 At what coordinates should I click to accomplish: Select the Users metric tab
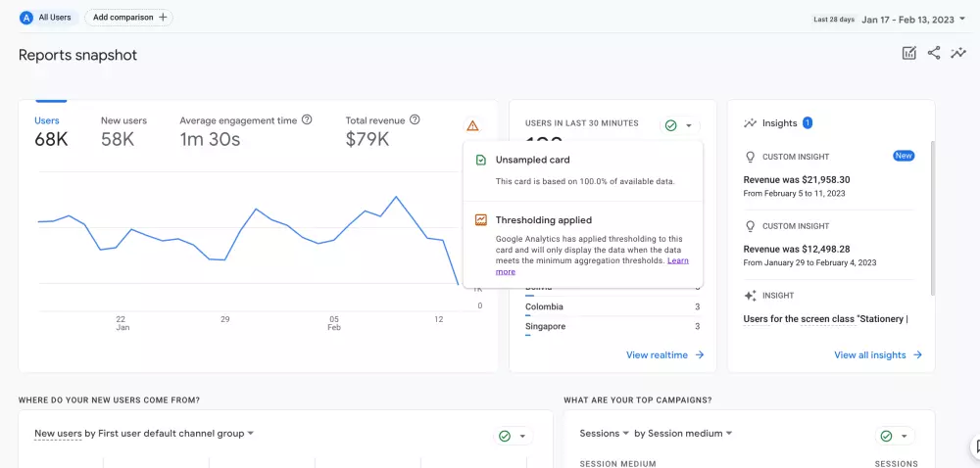pos(51,131)
